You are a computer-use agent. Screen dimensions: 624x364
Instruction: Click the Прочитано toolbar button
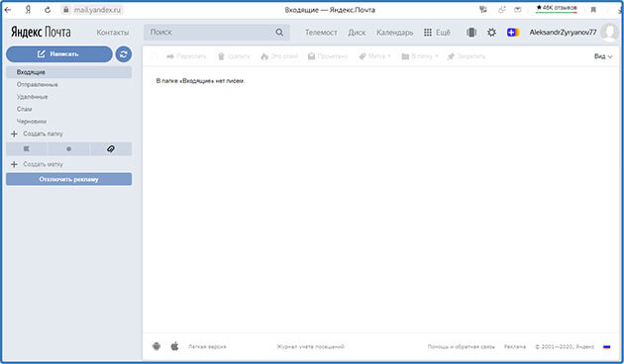328,56
